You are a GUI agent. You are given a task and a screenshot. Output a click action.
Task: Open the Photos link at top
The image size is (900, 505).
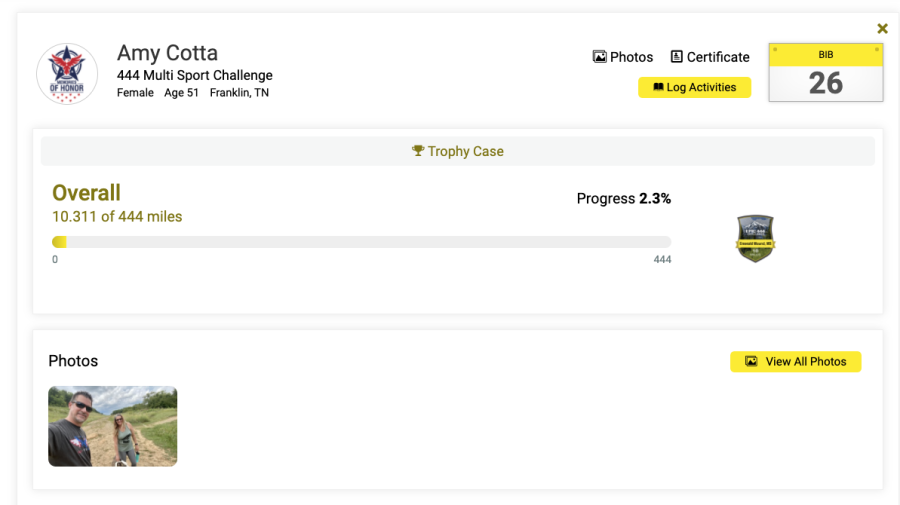(x=623, y=57)
